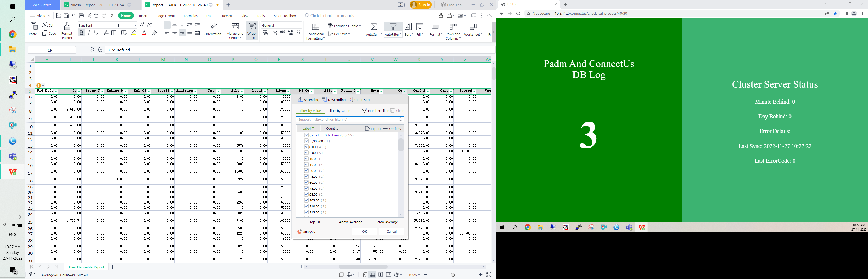This screenshot has width=868, height=279.
Task: Click the Rows and Columns icon
Action: (453, 27)
